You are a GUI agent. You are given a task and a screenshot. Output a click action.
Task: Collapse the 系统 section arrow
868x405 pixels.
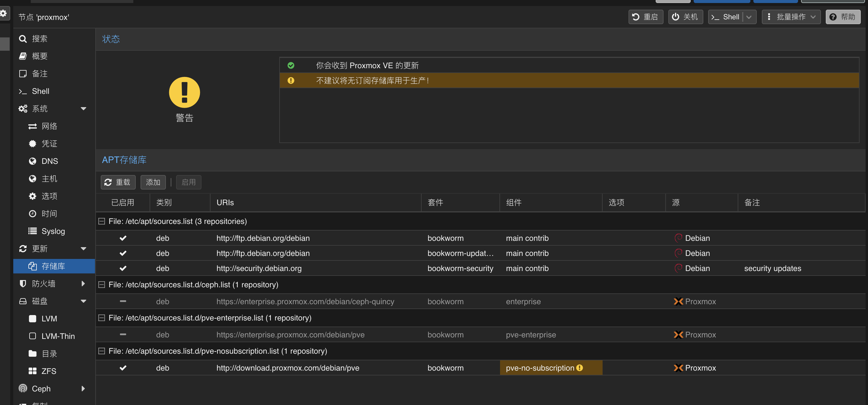tap(83, 109)
